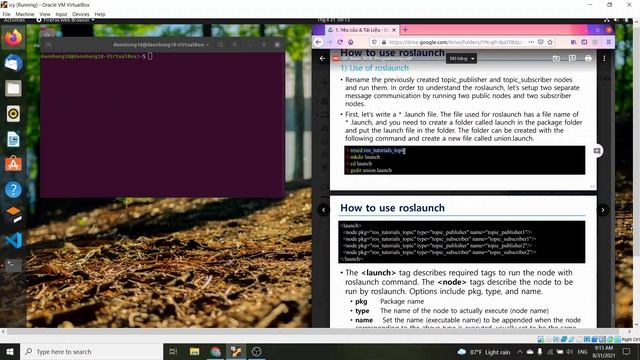Click the 'How to use roslaunch' lower heading
The height and width of the screenshot is (360, 640).
pyautogui.click(x=392, y=208)
